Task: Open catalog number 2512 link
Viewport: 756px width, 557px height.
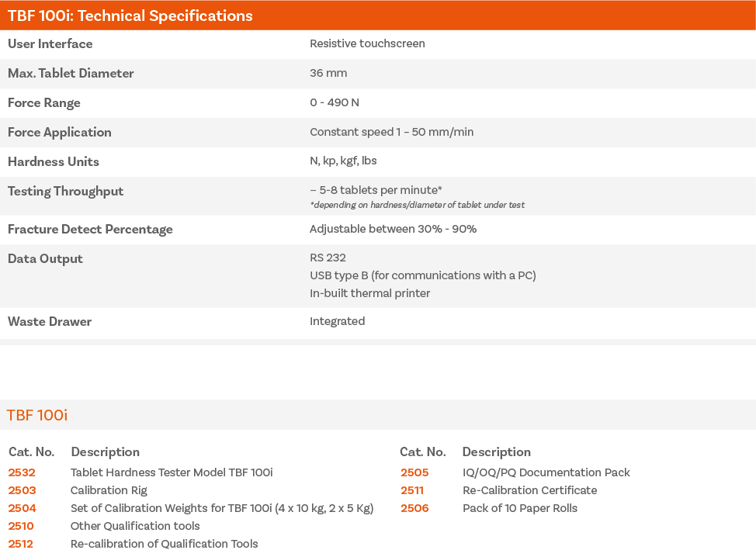Action: [21, 544]
